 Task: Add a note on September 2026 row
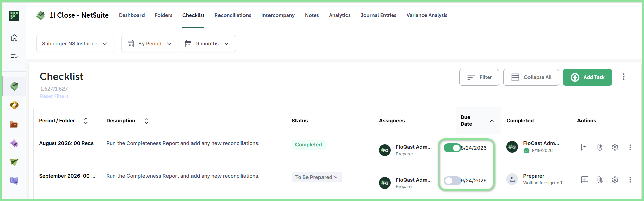(585, 180)
